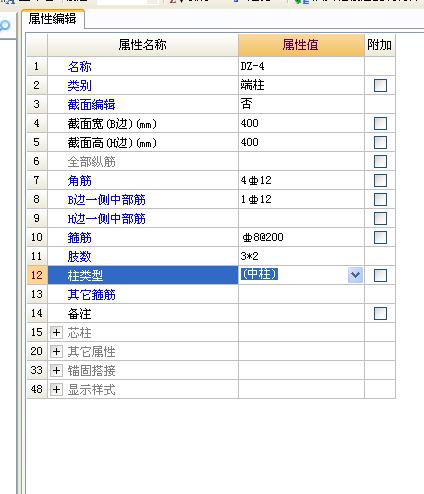Select the 截面高(H边)(mm) property label

pos(112,143)
